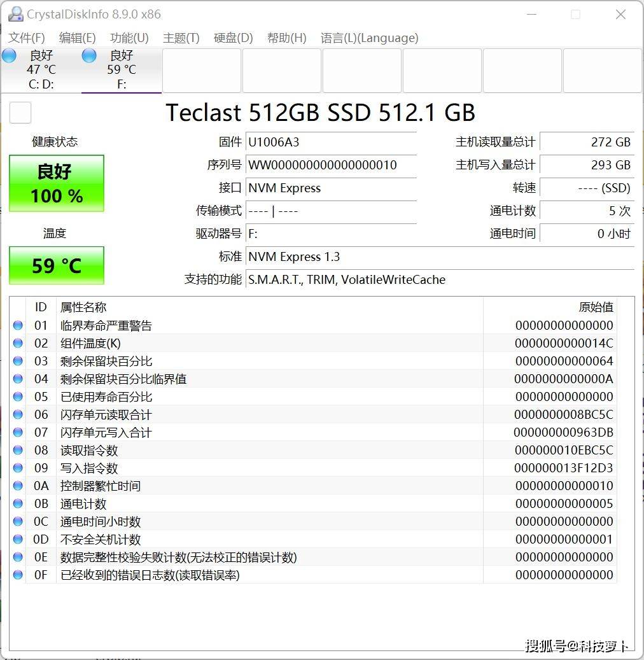Click the power on hours value 0 小时
The image size is (644, 660).
pos(587,234)
